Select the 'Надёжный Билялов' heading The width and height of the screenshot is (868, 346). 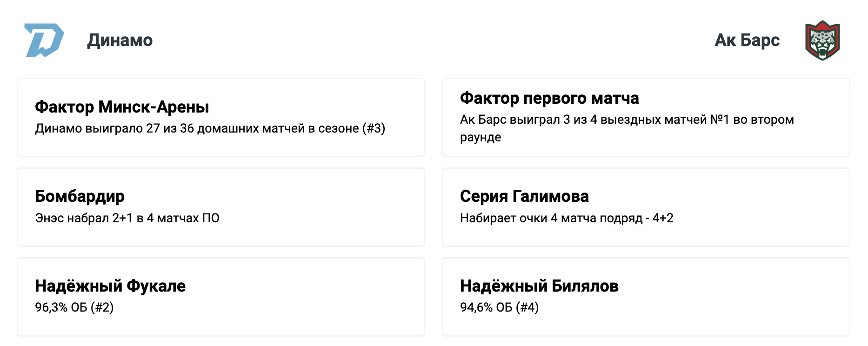click(x=539, y=286)
